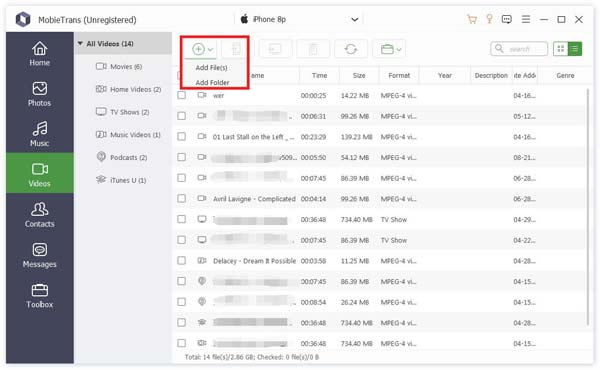The image size is (600, 370).
Task: Open the feedback chat icon
Action: (507, 19)
